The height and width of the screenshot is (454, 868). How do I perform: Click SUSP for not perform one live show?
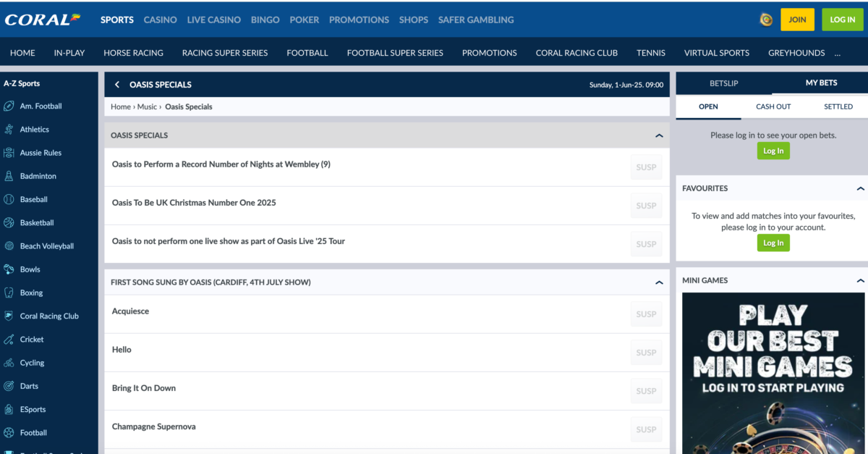[646, 244]
